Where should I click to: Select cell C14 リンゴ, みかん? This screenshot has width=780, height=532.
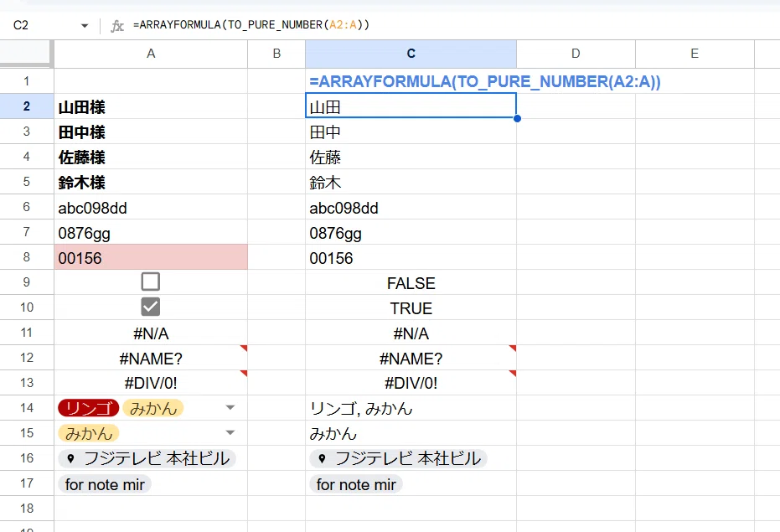(411, 408)
